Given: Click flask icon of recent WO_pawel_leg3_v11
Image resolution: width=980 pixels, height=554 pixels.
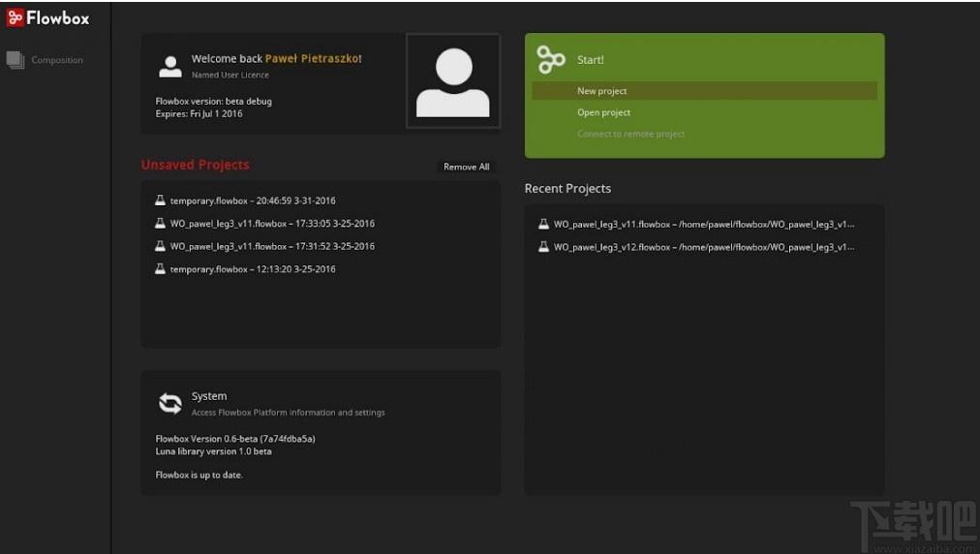Looking at the screenshot, I should coord(544,223).
